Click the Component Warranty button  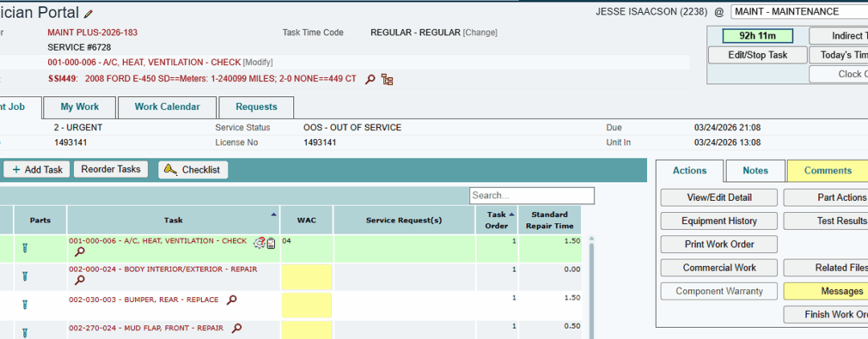click(719, 291)
